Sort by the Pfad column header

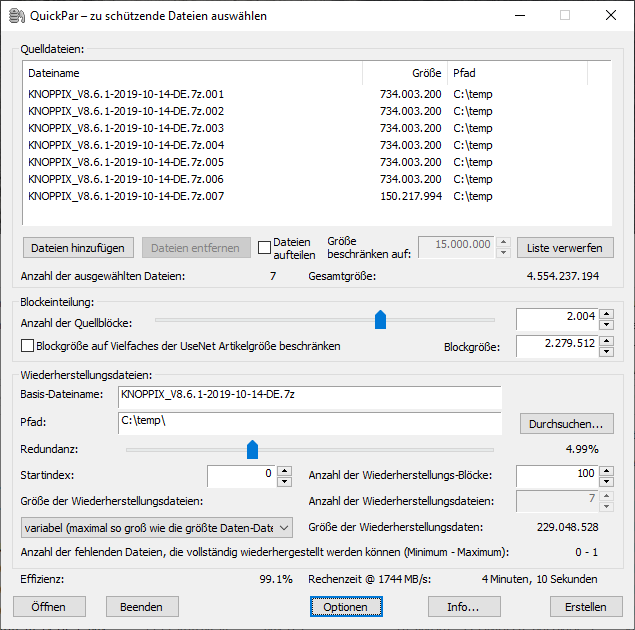517,73
